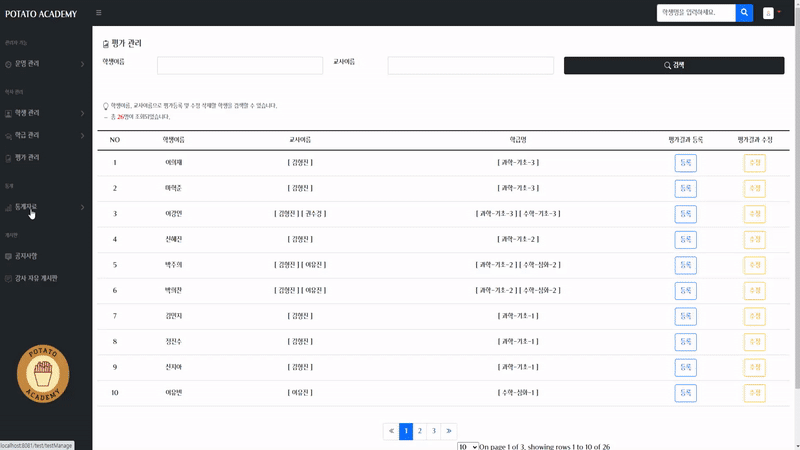Click class cell in row 1
Image resolution: width=800 pixels, height=450 pixels.
coord(518,163)
